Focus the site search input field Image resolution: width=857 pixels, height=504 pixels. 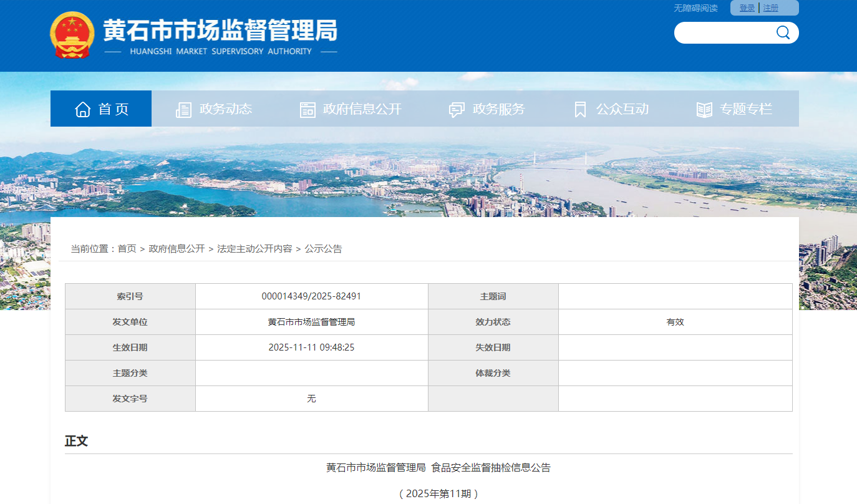coord(724,32)
